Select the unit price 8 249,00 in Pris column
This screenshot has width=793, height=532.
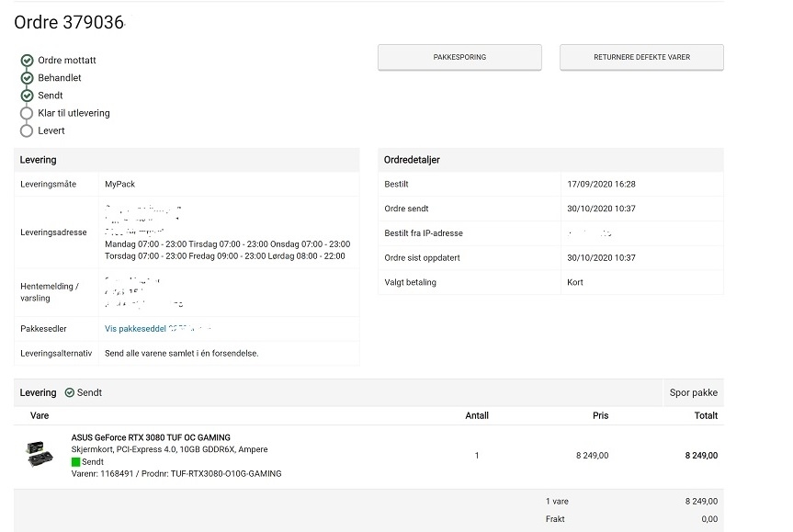592,456
